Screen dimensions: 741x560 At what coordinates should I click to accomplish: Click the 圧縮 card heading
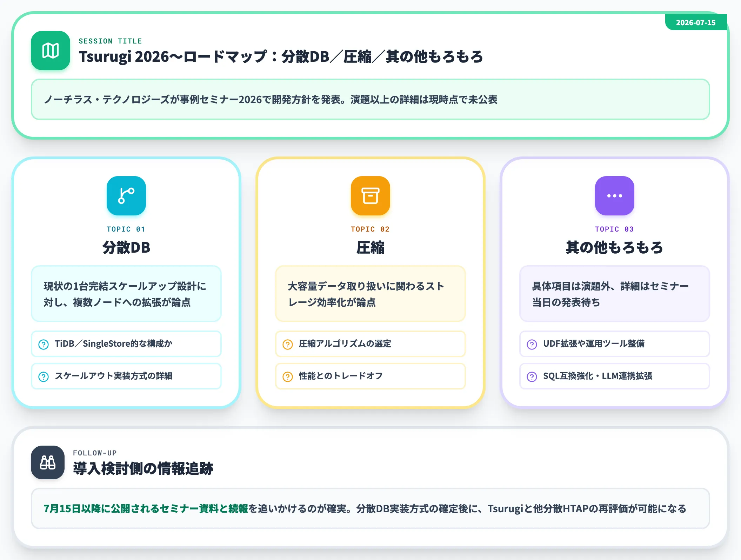click(x=370, y=247)
